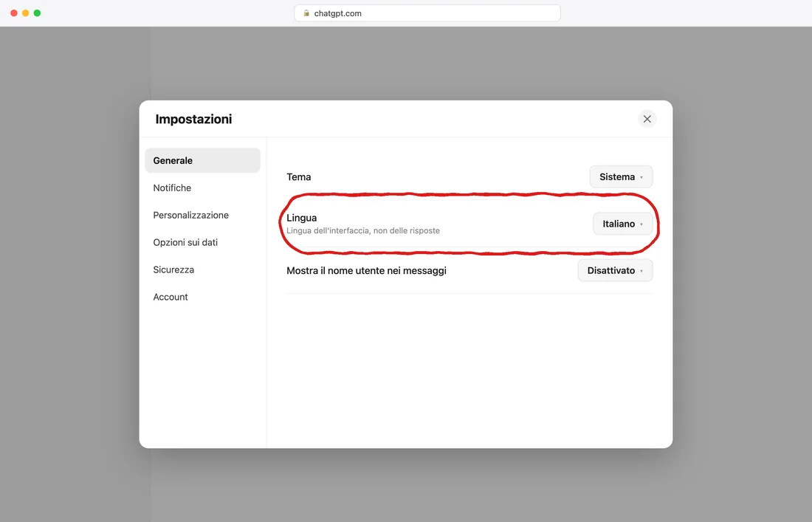The image size is (812, 522).
Task: Click the Tema setting label
Action: (299, 176)
